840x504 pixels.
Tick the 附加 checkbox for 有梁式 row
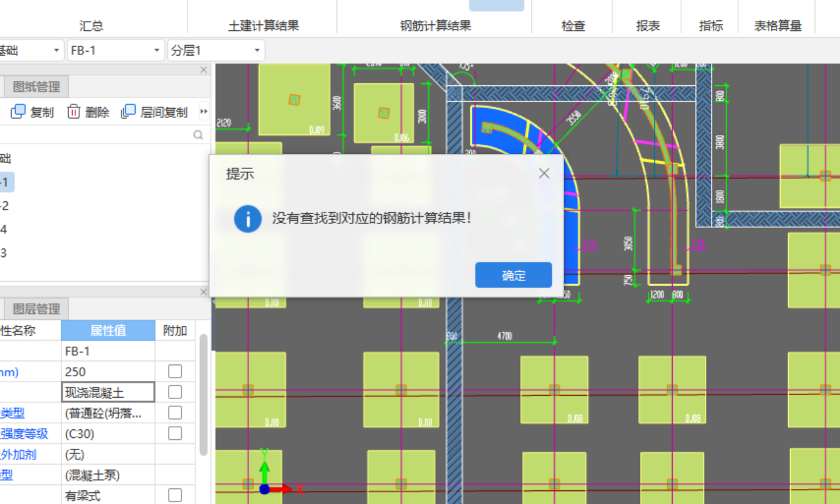click(x=175, y=495)
